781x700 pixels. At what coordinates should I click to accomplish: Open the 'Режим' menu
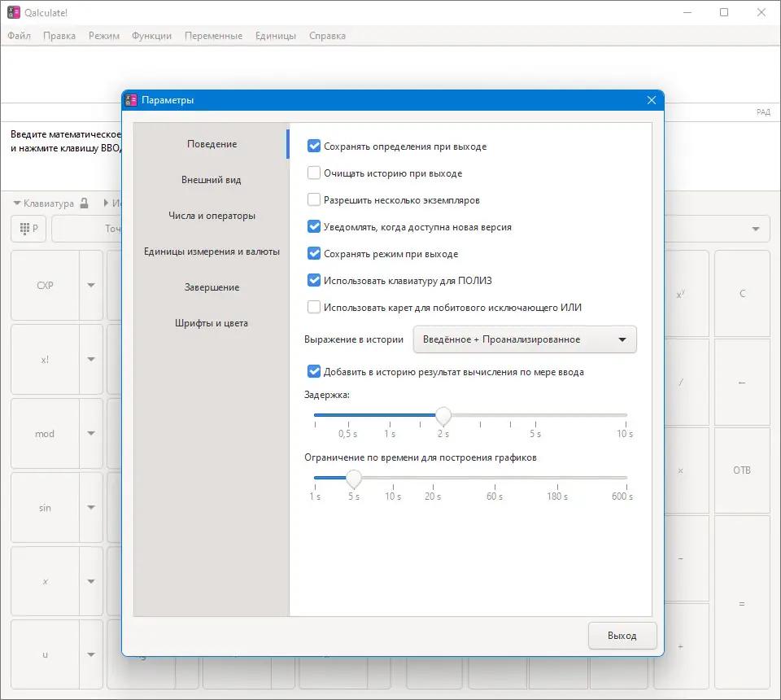point(104,36)
